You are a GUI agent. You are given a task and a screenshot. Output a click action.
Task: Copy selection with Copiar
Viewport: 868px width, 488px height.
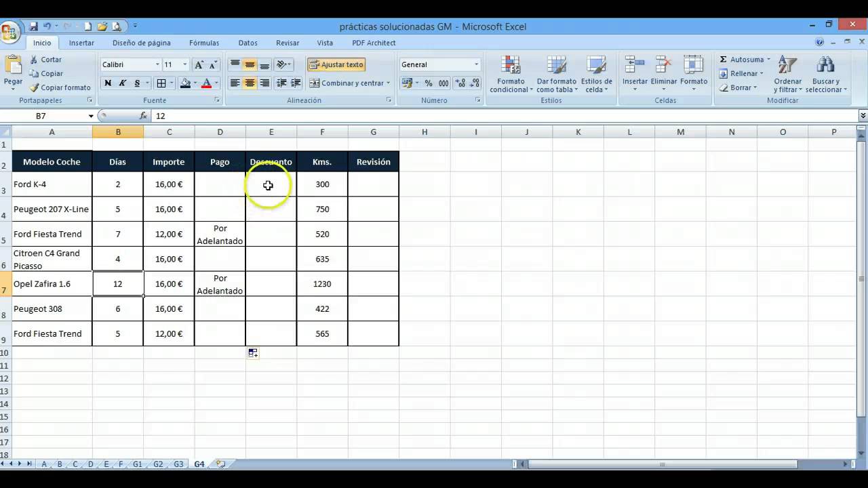[46, 73]
